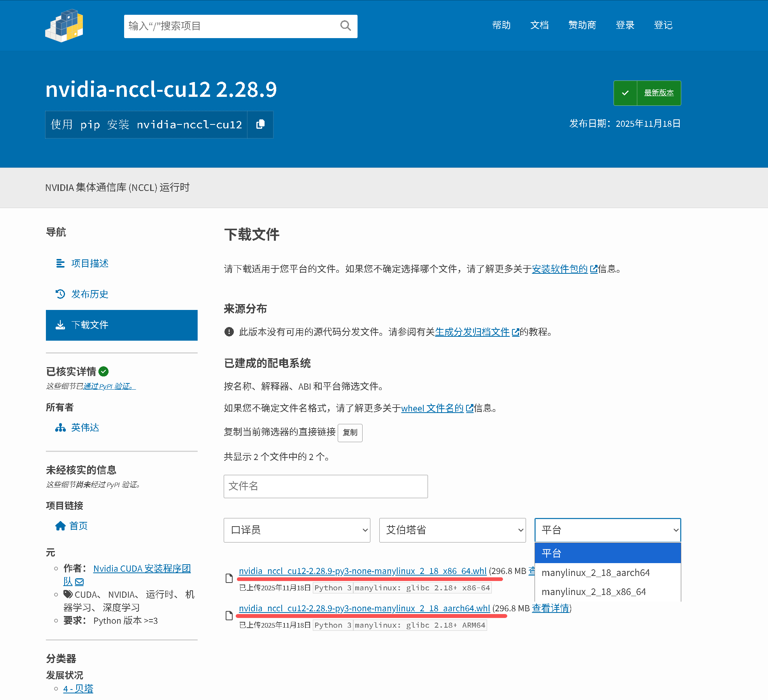Click the green verified checkmark beside 已核实详情
The image size is (768, 700).
pyautogui.click(x=104, y=371)
